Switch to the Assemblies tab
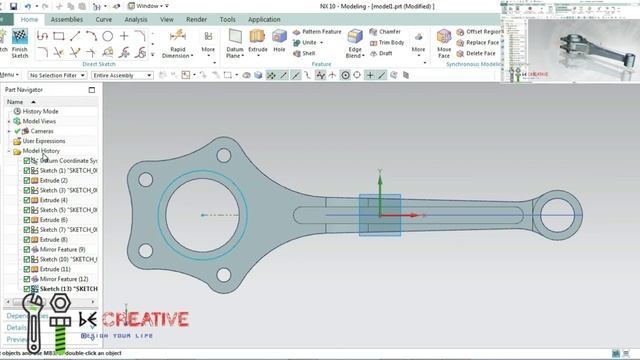The height and width of the screenshot is (360, 640). point(67,20)
